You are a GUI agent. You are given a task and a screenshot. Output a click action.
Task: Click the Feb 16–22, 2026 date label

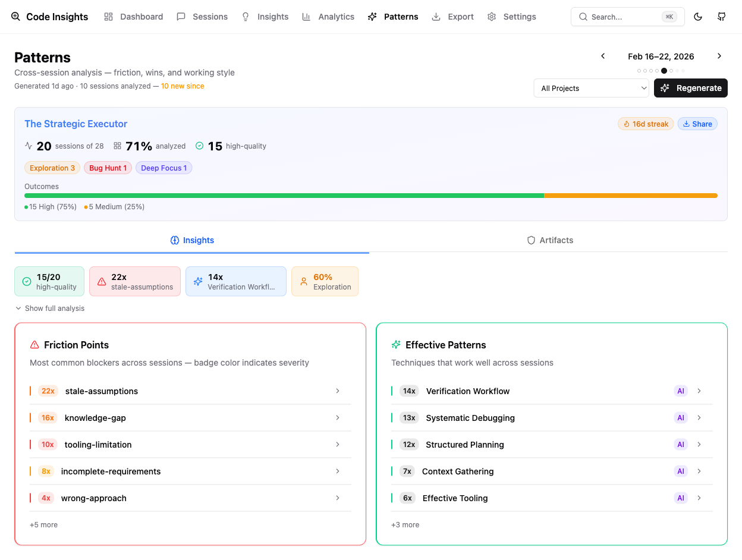(x=661, y=56)
